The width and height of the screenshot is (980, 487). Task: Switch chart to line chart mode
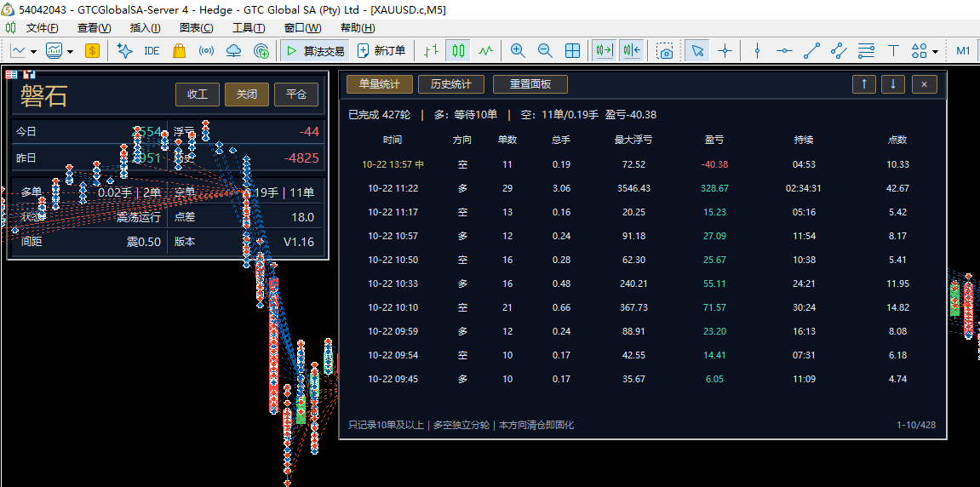pos(486,50)
